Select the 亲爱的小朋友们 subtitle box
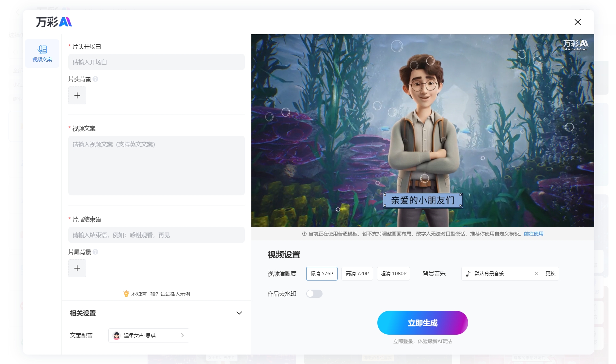616x364 pixels. pos(423,200)
